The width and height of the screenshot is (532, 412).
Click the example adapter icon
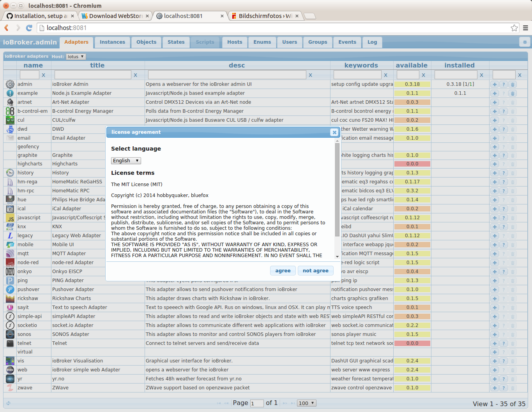[10, 93]
